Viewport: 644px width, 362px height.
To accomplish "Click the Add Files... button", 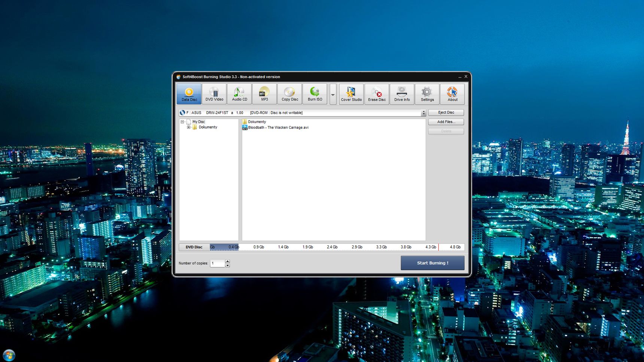I will click(446, 122).
